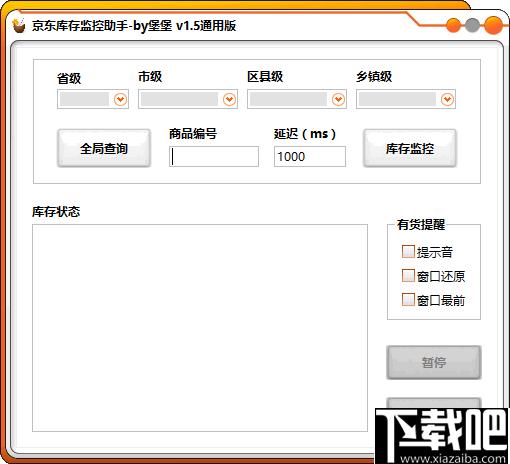Click the grey middle window control button
This screenshot has width=510, height=464.
pyautogui.click(x=472, y=25)
